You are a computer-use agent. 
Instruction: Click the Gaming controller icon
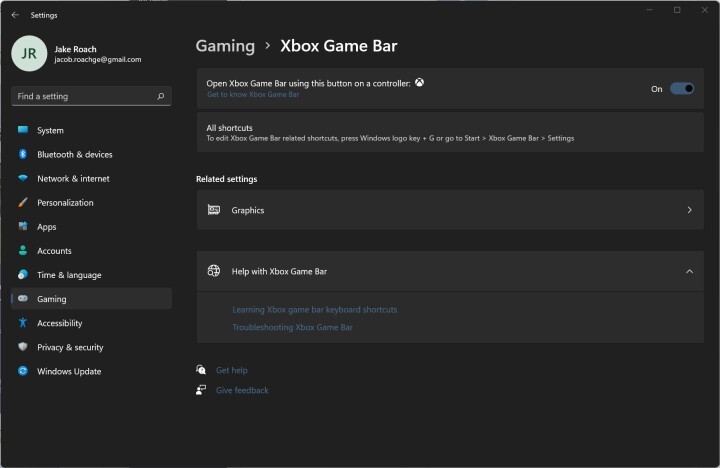tap(23, 299)
